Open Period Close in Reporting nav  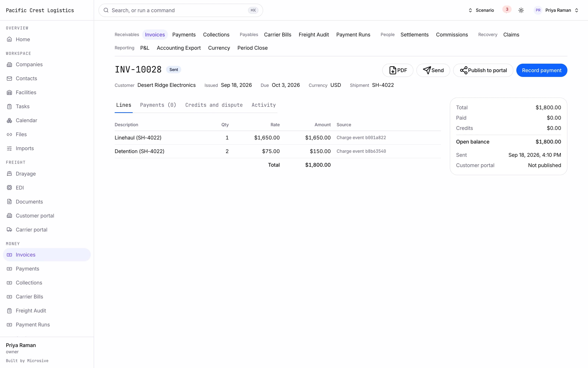[x=252, y=48]
